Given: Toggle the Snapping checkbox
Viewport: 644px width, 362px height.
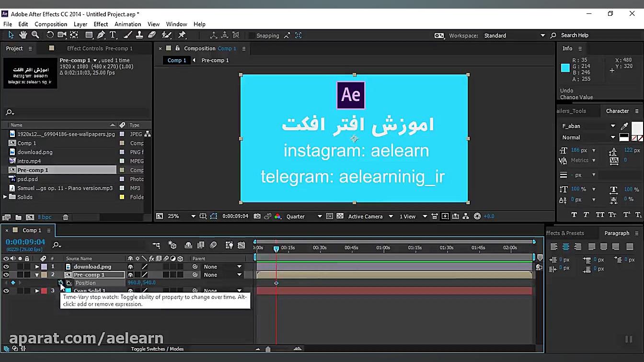Looking at the screenshot, I should (x=252, y=35).
